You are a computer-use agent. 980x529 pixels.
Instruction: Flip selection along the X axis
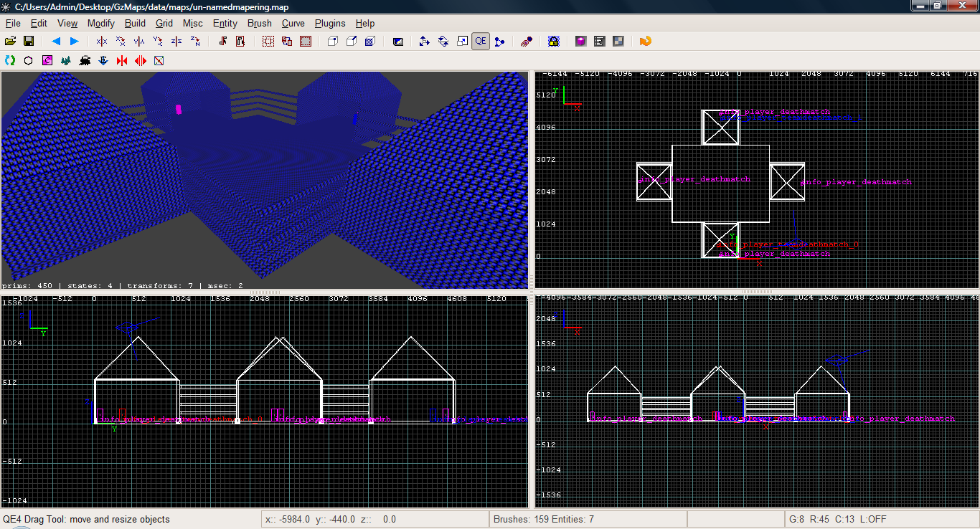click(102, 42)
